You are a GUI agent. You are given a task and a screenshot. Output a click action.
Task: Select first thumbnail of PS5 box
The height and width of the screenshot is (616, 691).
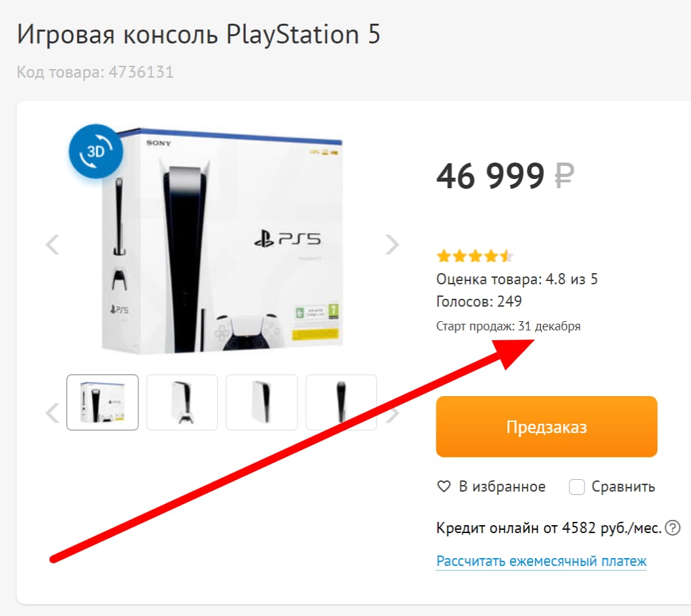pos(103,402)
